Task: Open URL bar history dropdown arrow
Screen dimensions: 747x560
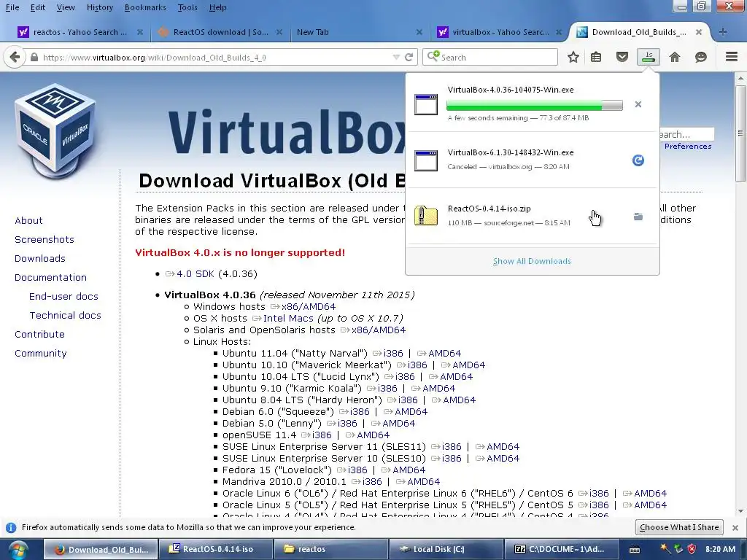Action: point(396,57)
